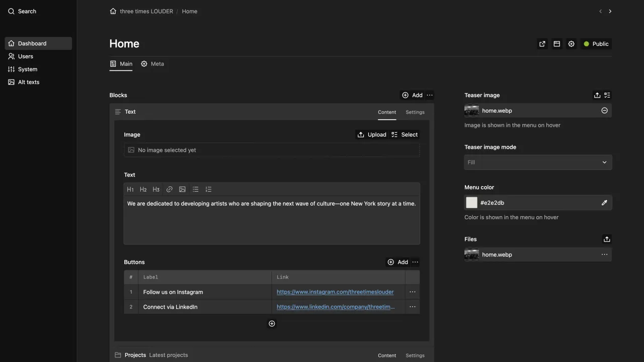
Task: Open page settings gear icon
Action: 572,44
